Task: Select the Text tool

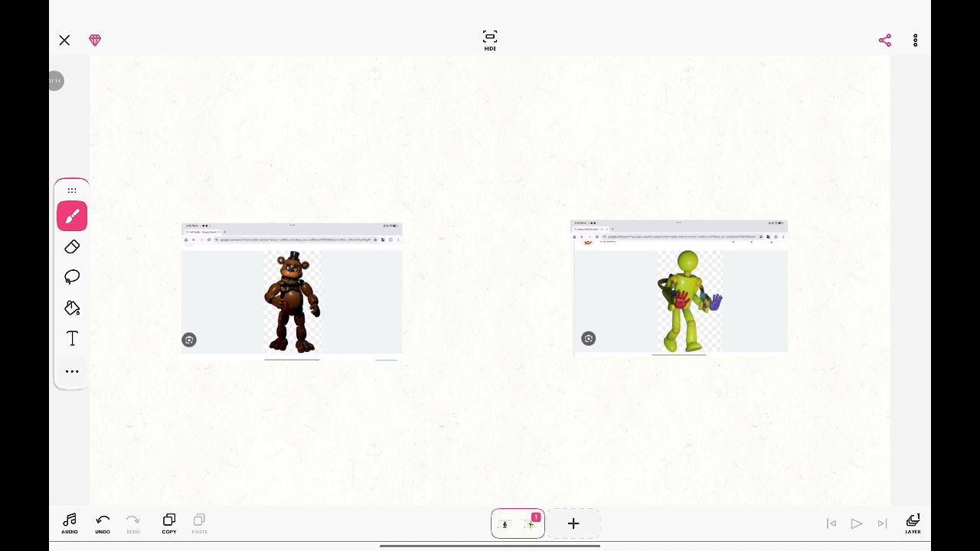Action: pyautogui.click(x=72, y=338)
